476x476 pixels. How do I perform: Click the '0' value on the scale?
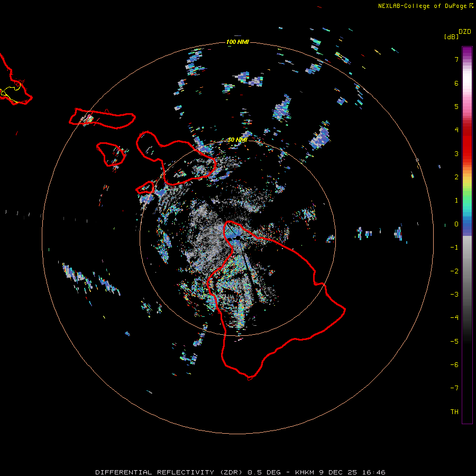click(x=456, y=224)
